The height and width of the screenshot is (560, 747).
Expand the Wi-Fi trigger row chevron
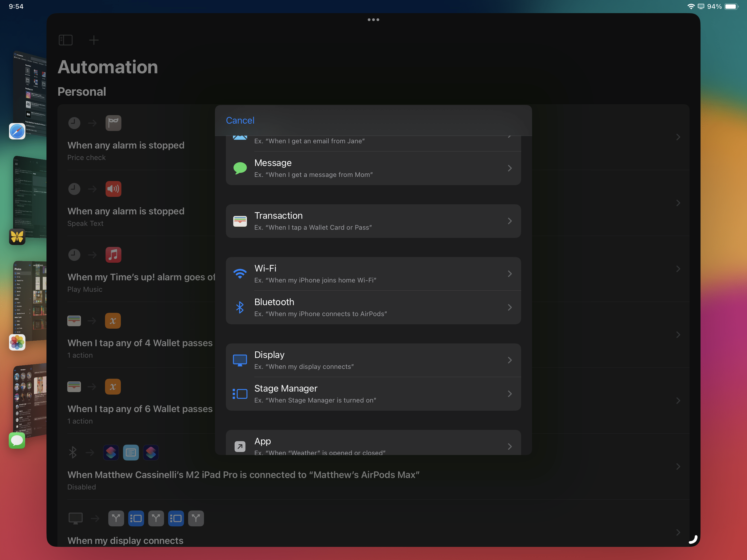(x=510, y=274)
